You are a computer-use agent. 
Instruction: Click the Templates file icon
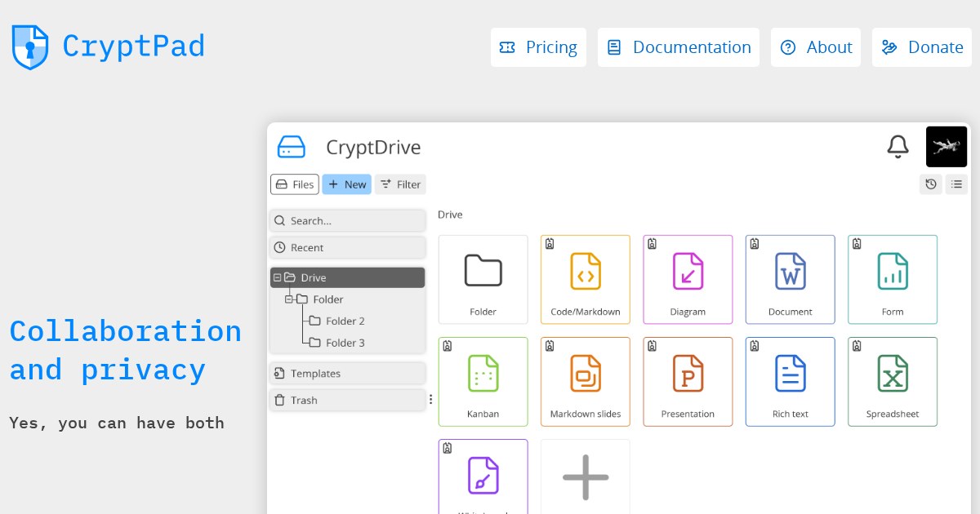coord(279,373)
